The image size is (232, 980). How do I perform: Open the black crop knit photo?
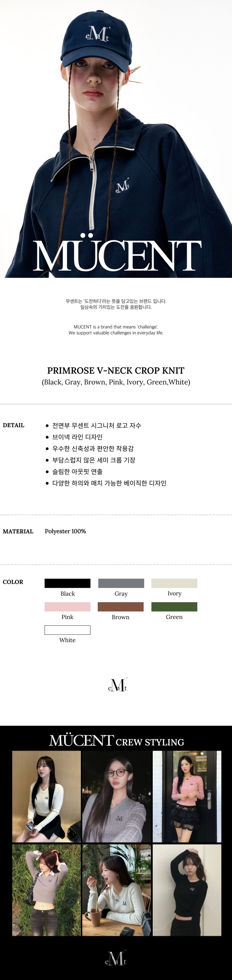click(x=187, y=890)
